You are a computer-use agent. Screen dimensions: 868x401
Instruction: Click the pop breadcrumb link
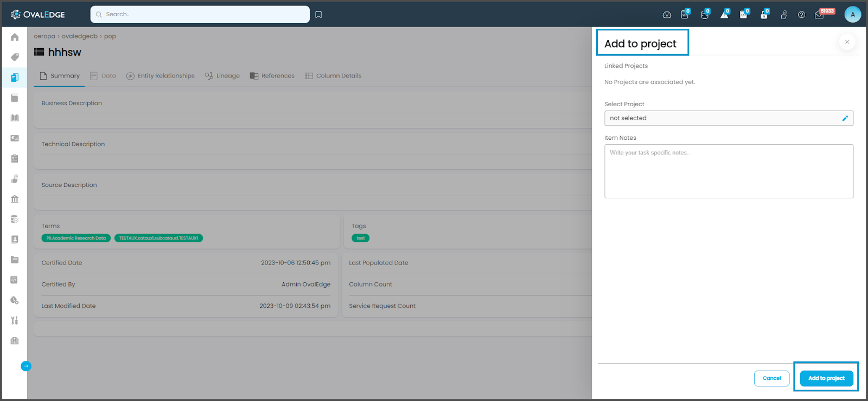click(x=110, y=36)
